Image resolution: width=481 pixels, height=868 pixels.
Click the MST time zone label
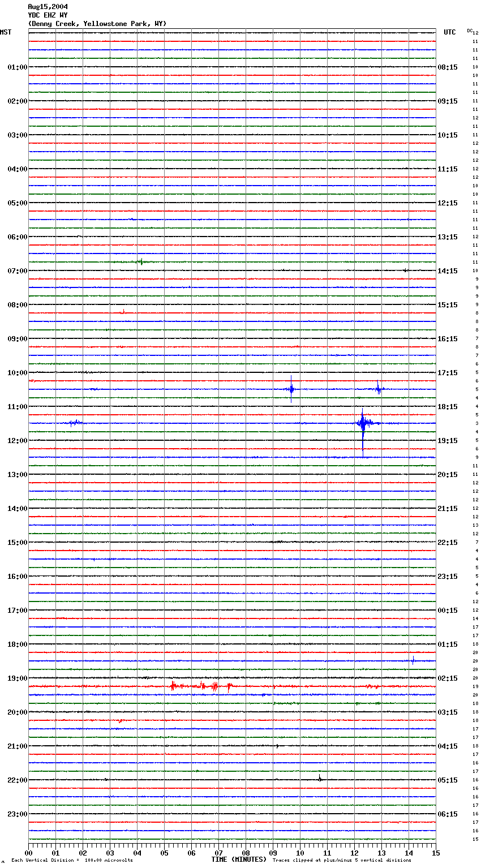(6, 32)
